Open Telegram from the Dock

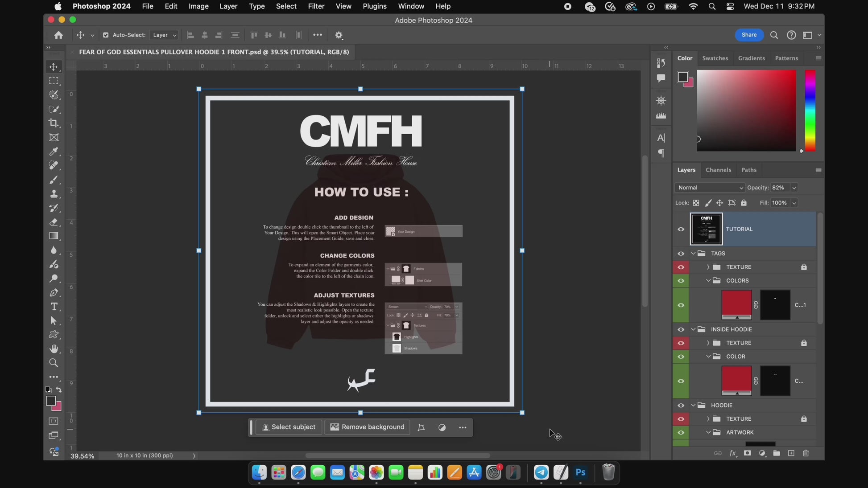(x=541, y=472)
